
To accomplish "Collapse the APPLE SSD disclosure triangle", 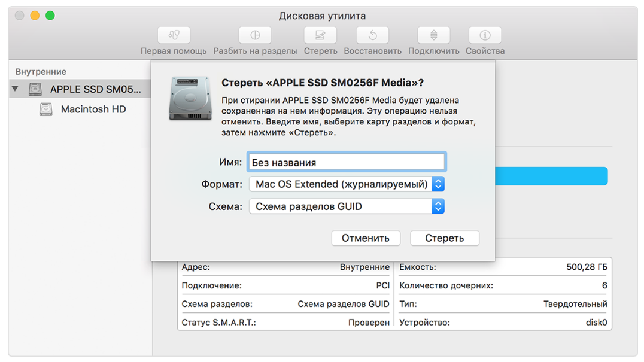I will (16, 89).
